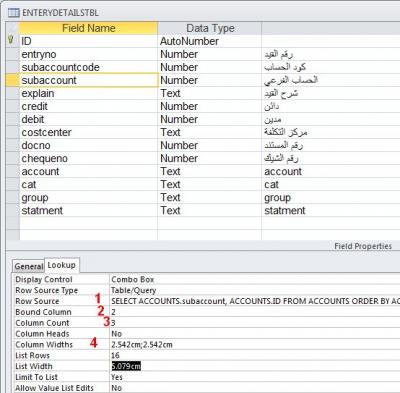This screenshot has height=393, width=400.
Task: Click the cat description cell
Action: point(331,184)
